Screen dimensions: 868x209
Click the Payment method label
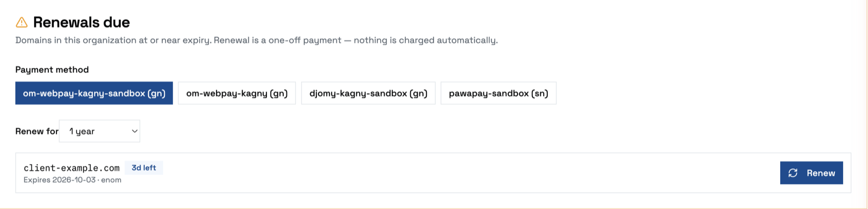(52, 69)
